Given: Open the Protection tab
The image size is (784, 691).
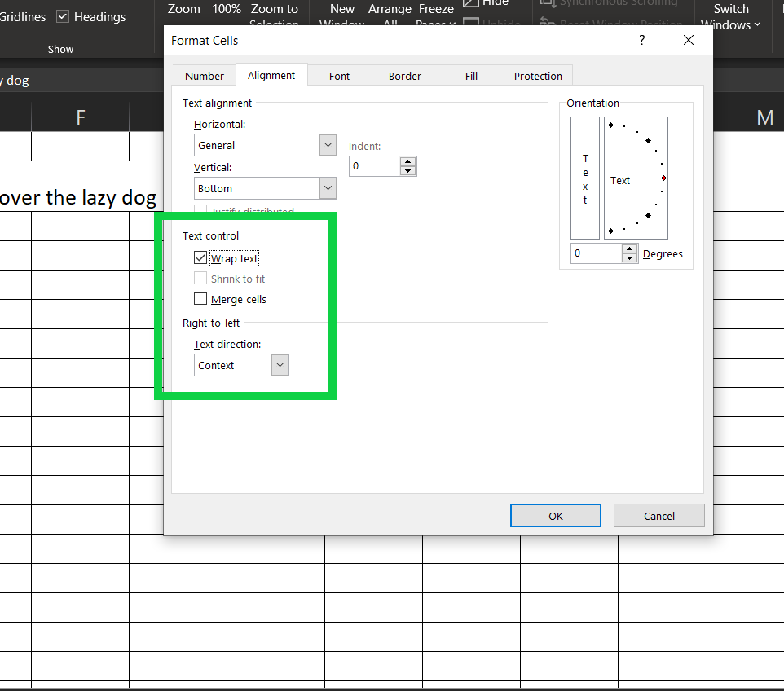Looking at the screenshot, I should click(x=538, y=76).
